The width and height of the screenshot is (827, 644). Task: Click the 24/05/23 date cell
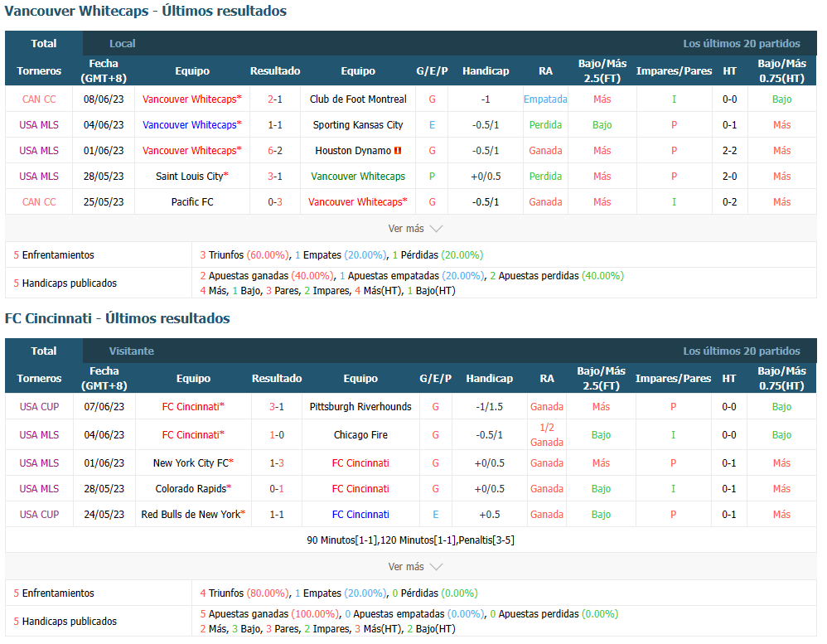pyautogui.click(x=104, y=514)
